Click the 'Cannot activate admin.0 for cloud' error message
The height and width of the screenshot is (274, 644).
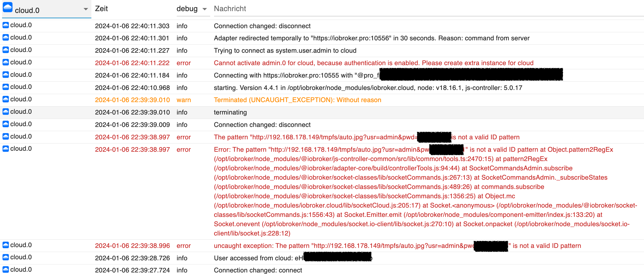pyautogui.click(x=374, y=63)
